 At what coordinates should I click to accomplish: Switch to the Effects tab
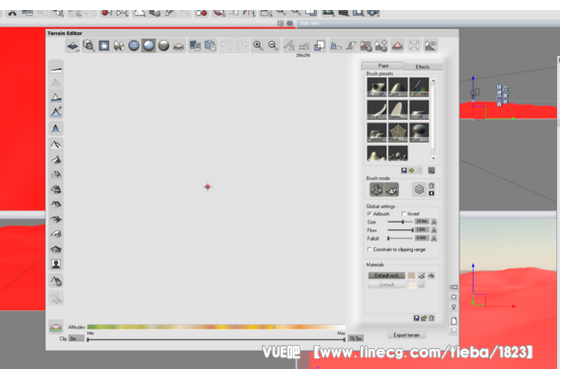(423, 67)
